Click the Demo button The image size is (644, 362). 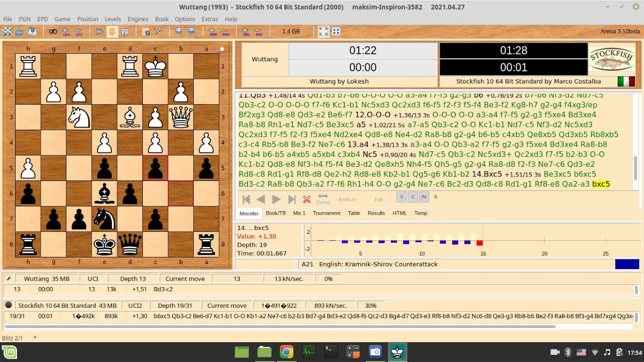323,199
